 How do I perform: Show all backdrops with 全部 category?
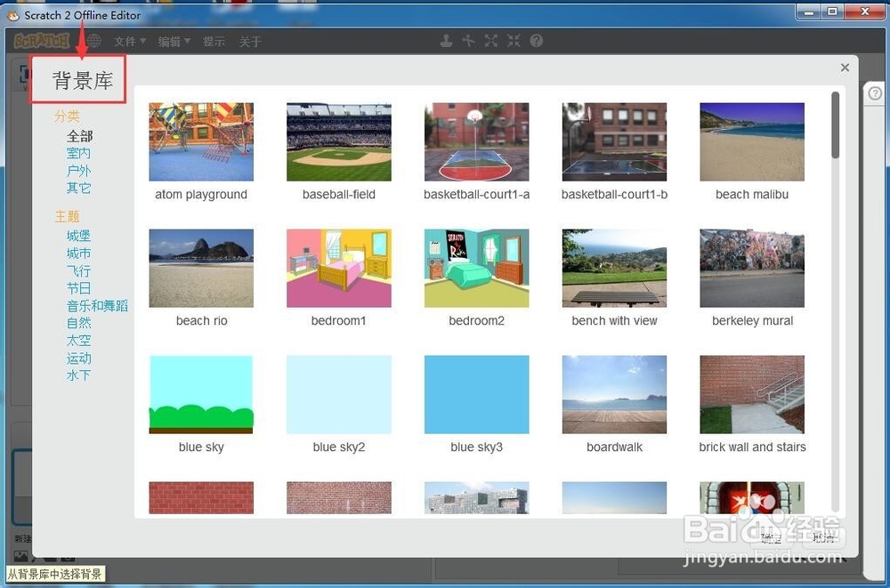click(x=79, y=136)
